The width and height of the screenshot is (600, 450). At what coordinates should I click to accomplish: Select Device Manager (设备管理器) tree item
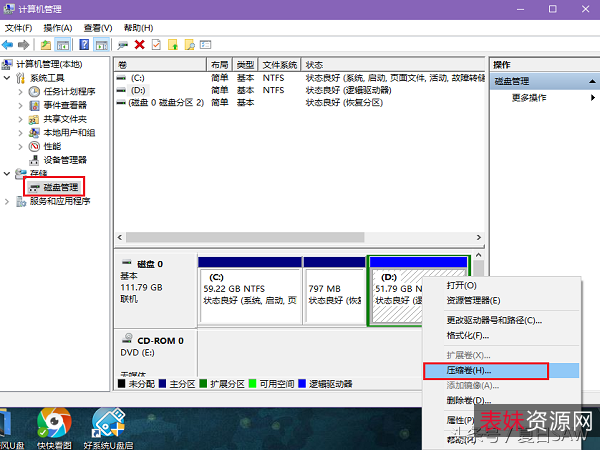point(65,160)
